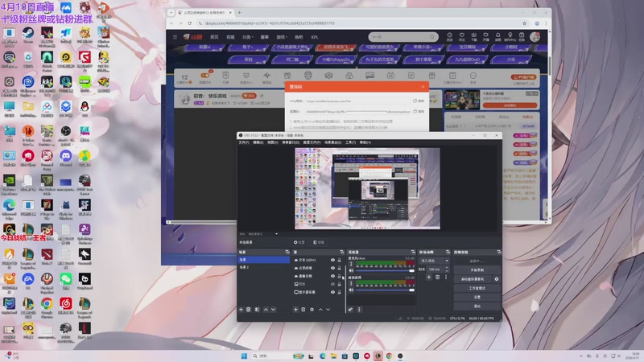
Task: Increase transition duration with up stepper
Action: coord(447,268)
